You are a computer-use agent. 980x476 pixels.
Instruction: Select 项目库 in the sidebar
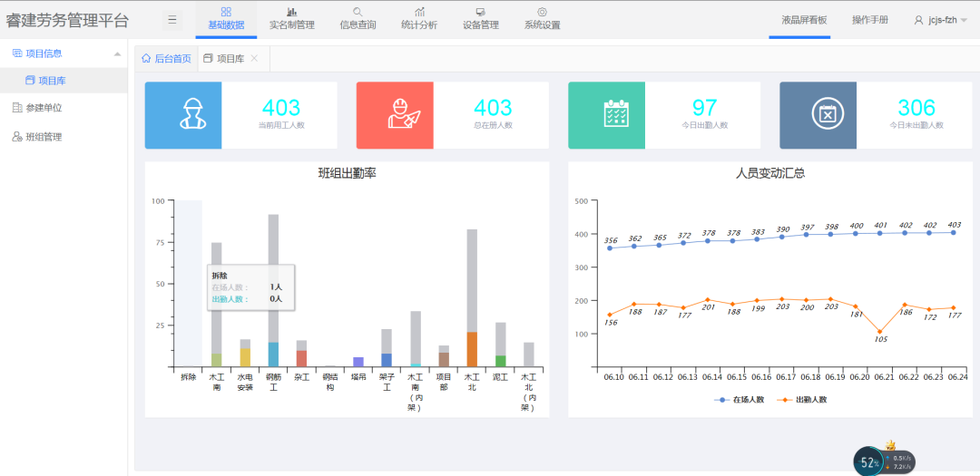[x=52, y=81]
